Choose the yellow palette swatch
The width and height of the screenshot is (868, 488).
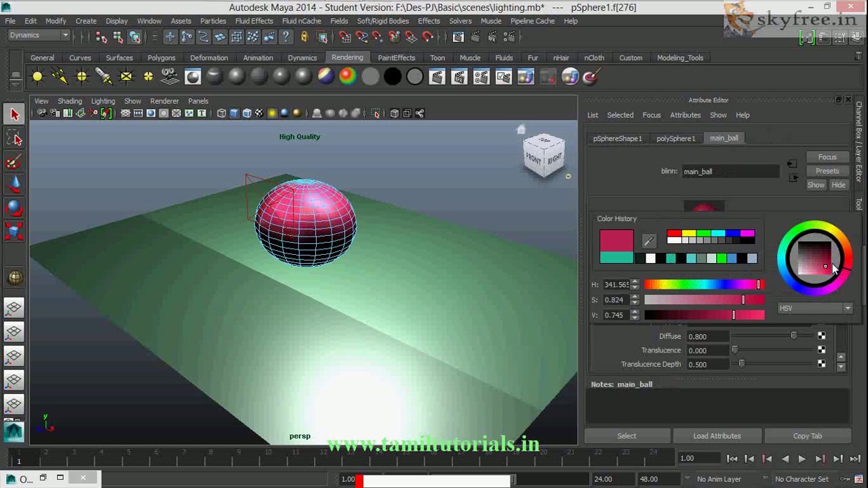(x=688, y=234)
